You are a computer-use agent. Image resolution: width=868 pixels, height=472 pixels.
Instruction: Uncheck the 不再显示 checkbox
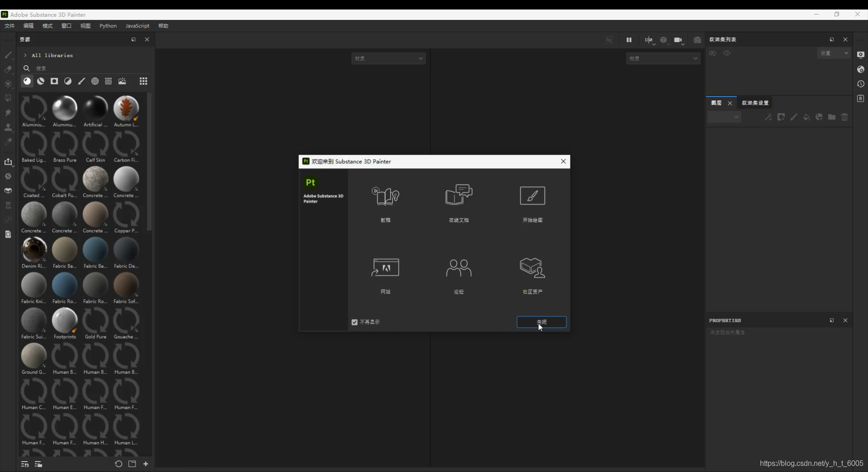(354, 322)
